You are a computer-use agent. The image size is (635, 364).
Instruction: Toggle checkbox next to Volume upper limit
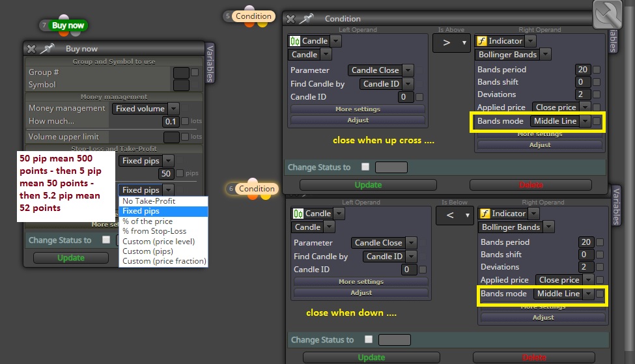tap(185, 137)
